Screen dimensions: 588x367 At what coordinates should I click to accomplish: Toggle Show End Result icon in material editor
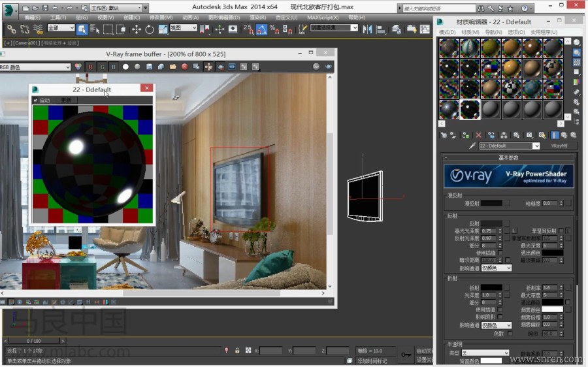[554, 135]
